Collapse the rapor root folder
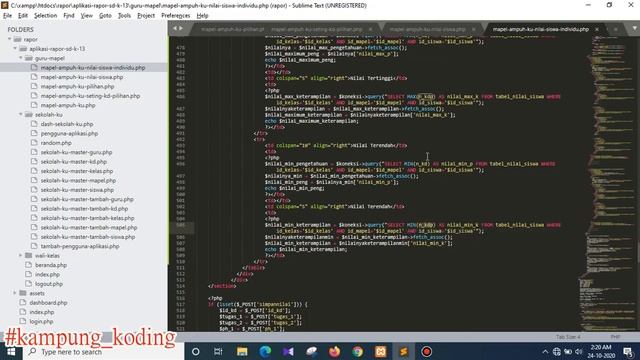 point(10,39)
